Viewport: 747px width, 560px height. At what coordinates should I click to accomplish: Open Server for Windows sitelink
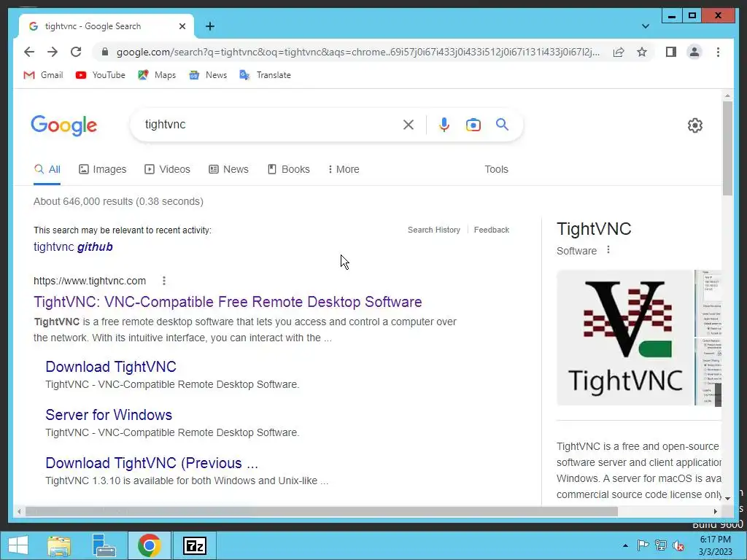[x=109, y=415]
